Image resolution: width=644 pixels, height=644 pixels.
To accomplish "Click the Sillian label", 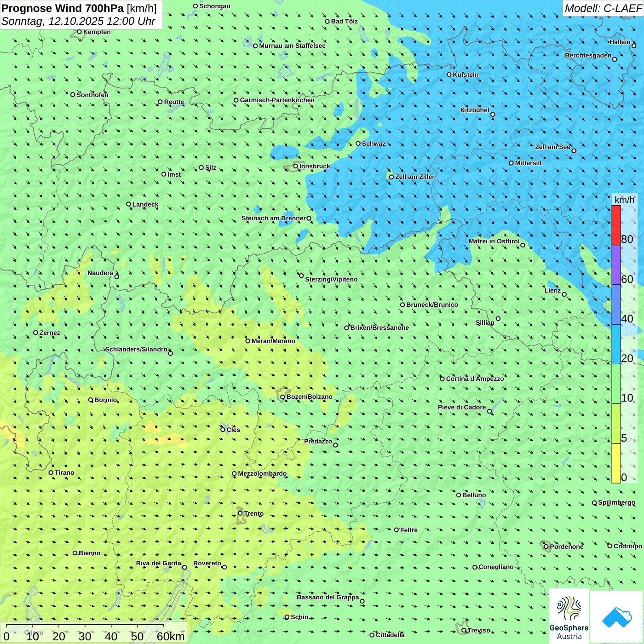I will pos(485,322).
